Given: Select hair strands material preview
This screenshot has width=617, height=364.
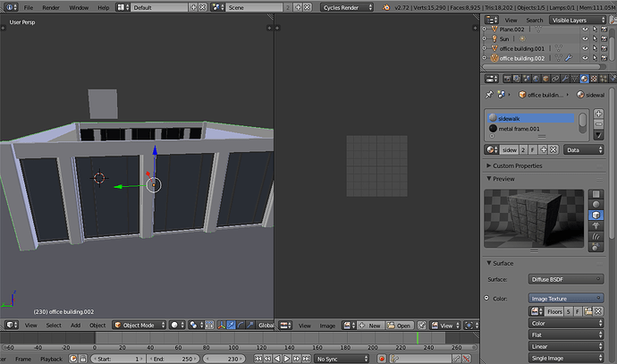Looking at the screenshot, I should click(596, 236).
